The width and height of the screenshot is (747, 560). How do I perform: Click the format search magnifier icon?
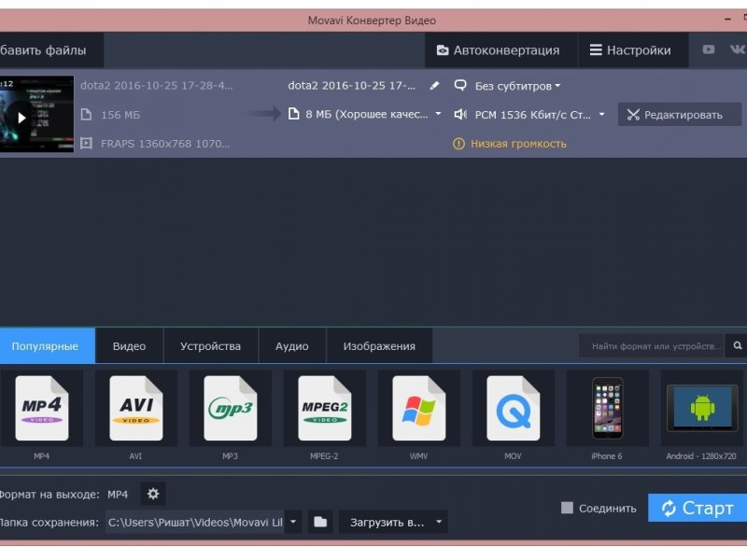(x=737, y=345)
